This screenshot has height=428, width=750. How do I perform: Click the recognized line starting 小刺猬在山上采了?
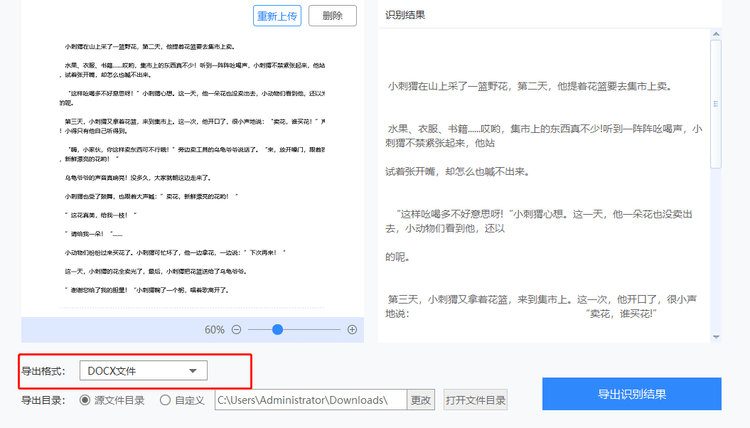pos(530,87)
